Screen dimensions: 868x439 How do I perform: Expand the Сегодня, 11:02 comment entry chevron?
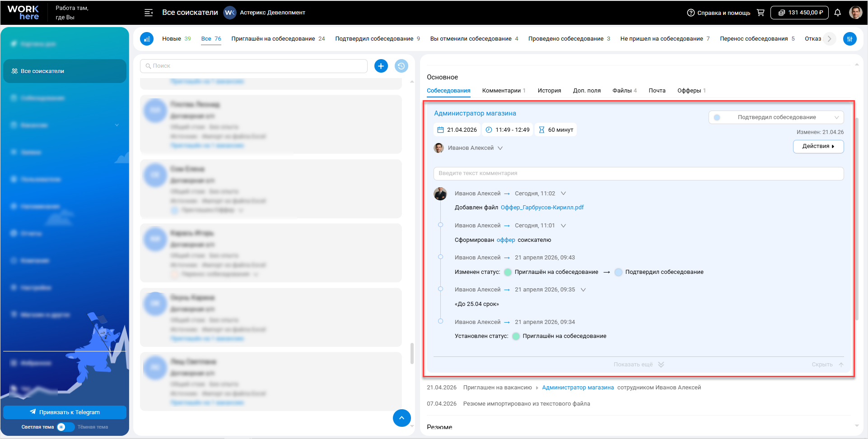[563, 194]
